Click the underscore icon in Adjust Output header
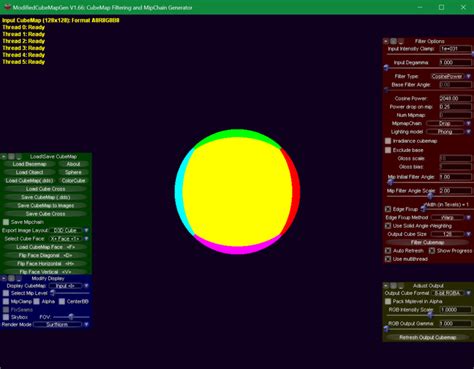The width and height of the screenshot is (474, 369). 401,286
